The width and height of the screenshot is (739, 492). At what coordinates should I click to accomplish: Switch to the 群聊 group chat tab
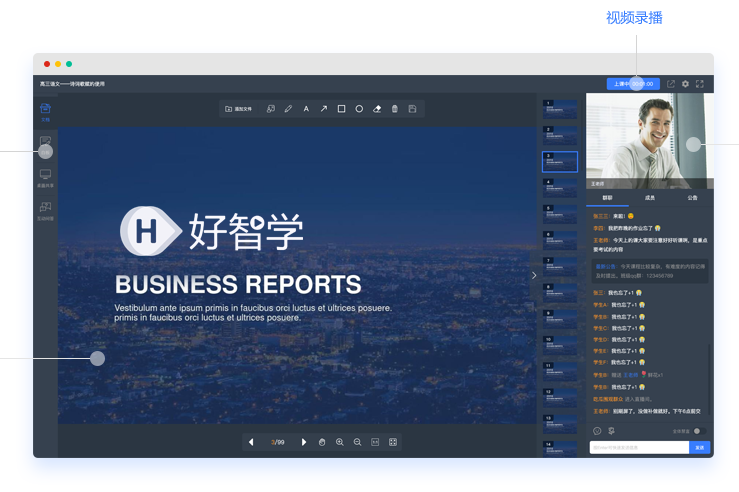point(607,198)
